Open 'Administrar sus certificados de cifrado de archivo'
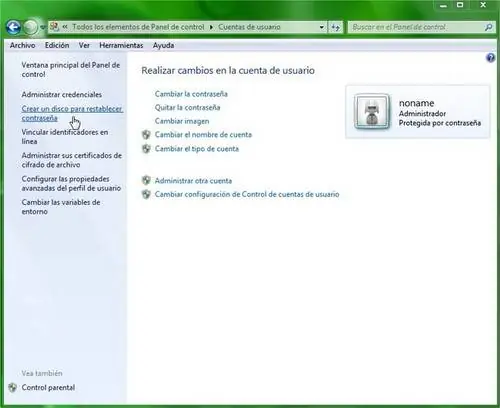The image size is (500, 408). (72, 160)
